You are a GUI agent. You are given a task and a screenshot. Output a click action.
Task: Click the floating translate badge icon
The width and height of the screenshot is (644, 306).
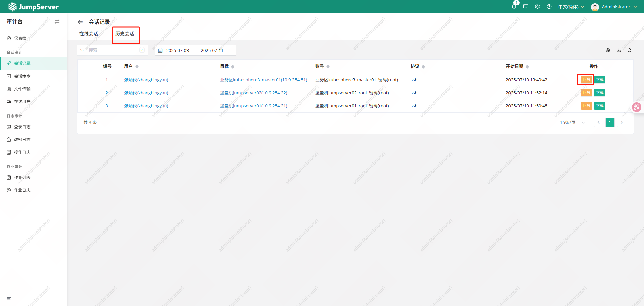coord(636,107)
